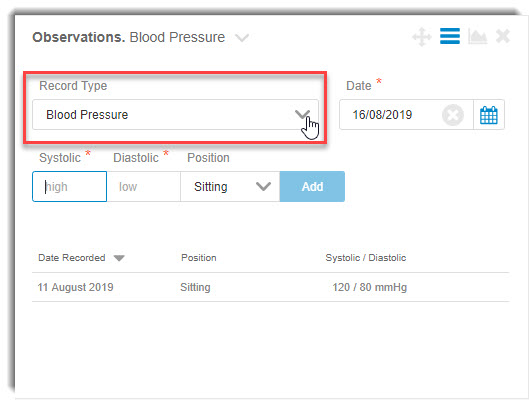Expand the Observations title dropdown chevron
529x400 pixels.
242,37
